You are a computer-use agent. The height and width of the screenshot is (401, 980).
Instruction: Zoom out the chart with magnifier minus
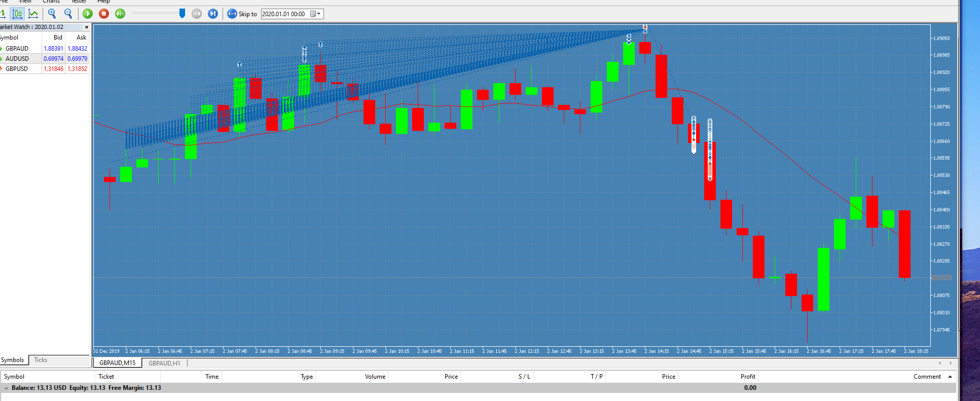(68, 14)
